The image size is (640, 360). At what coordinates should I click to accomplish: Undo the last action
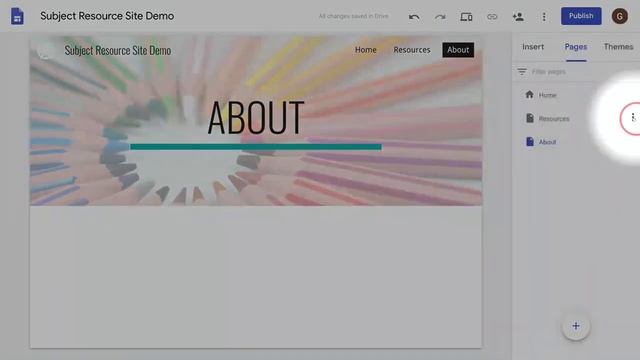[x=414, y=17]
